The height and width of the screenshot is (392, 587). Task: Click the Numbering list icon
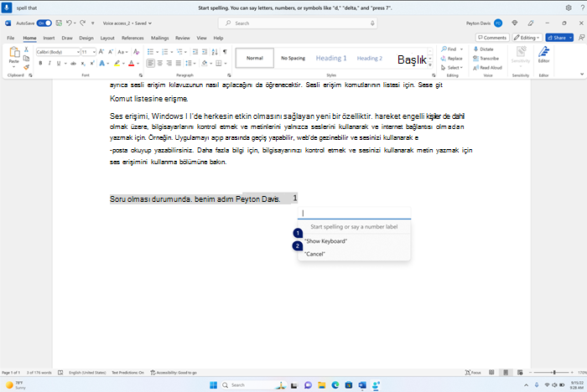click(x=164, y=52)
